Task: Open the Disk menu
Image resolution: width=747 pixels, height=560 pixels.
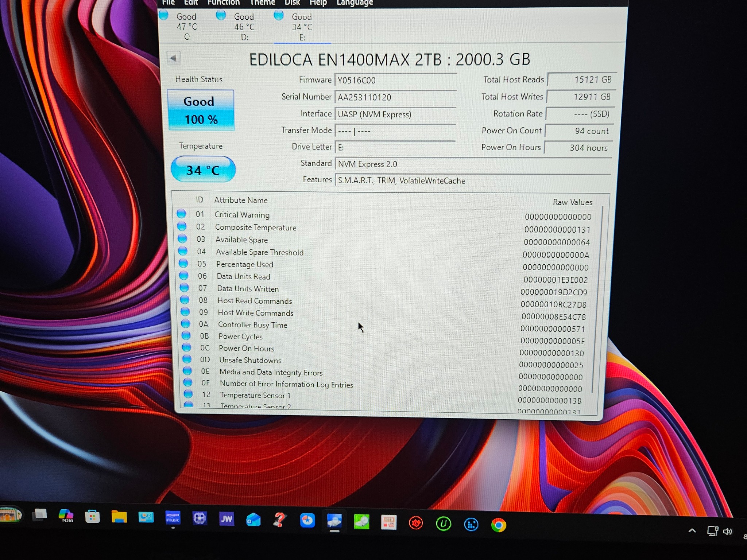Action: click(292, 3)
